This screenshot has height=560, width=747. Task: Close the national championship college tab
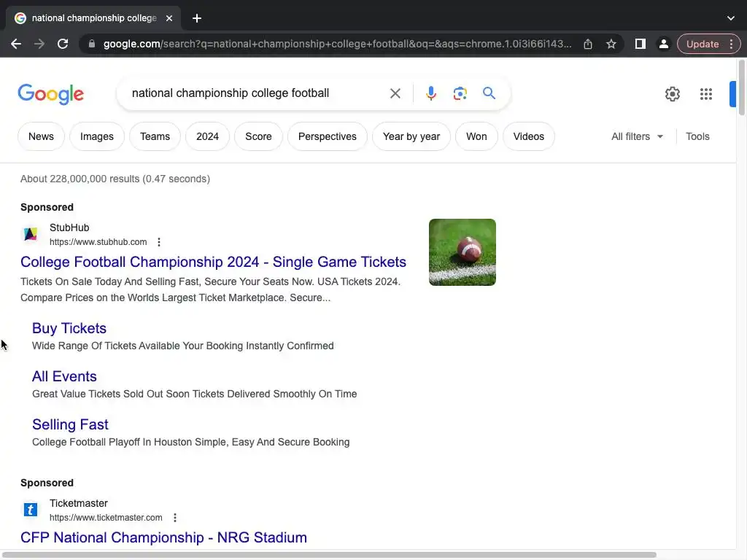(169, 18)
